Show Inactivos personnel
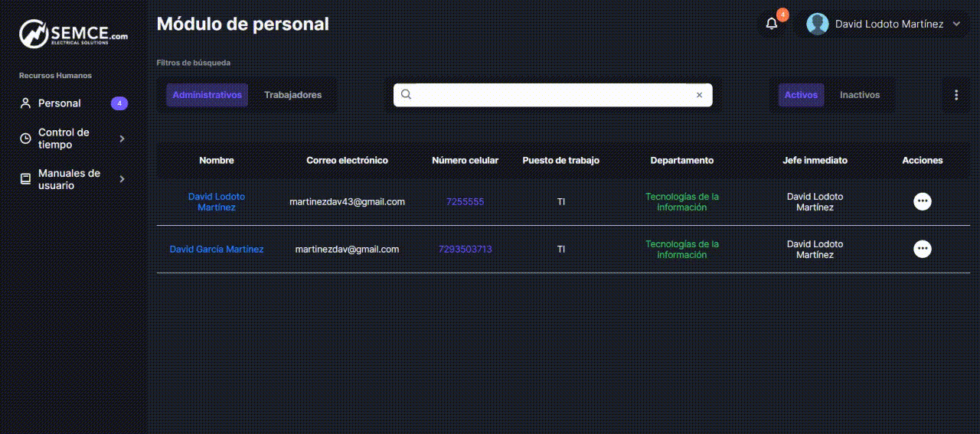980x434 pixels. click(860, 95)
